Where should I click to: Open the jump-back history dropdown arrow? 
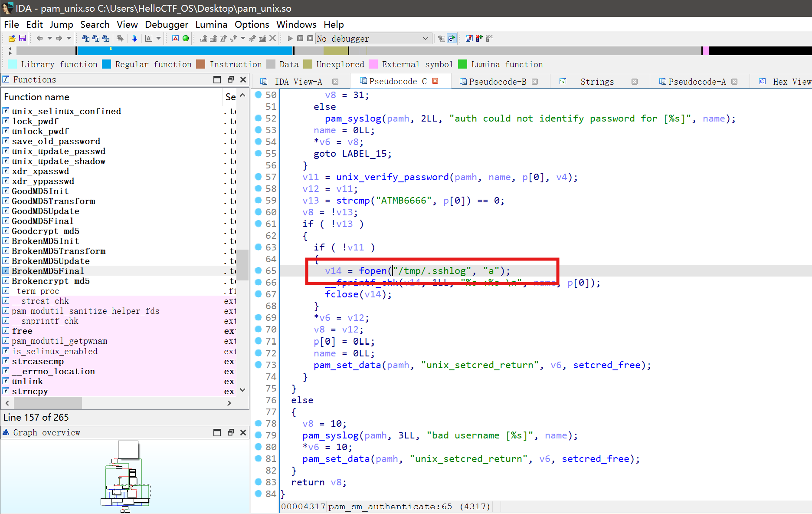coord(49,38)
